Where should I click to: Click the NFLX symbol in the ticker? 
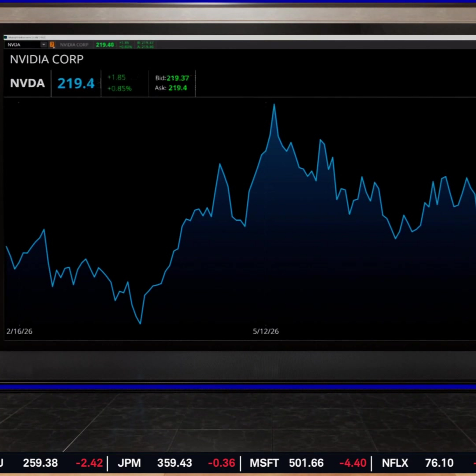[x=395, y=463]
